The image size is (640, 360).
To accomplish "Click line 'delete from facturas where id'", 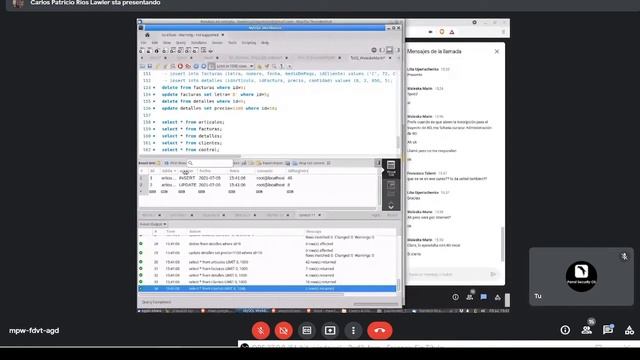I will pyautogui.click(x=204, y=87).
